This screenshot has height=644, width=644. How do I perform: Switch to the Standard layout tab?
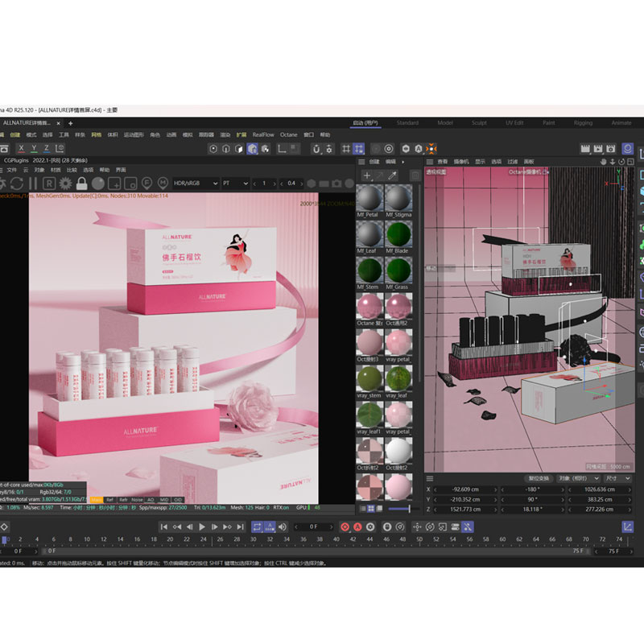click(407, 123)
